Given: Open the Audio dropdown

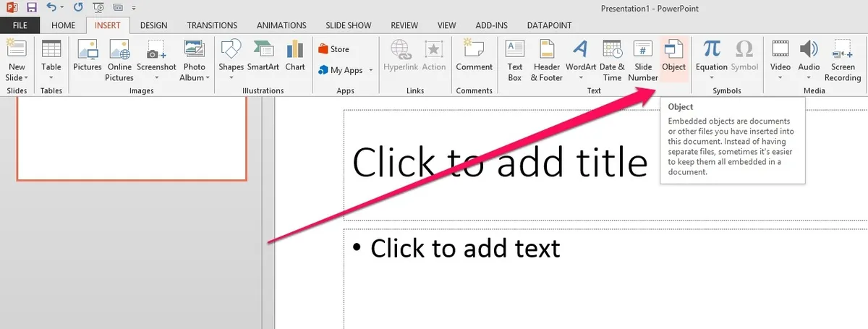Looking at the screenshot, I should (809, 60).
